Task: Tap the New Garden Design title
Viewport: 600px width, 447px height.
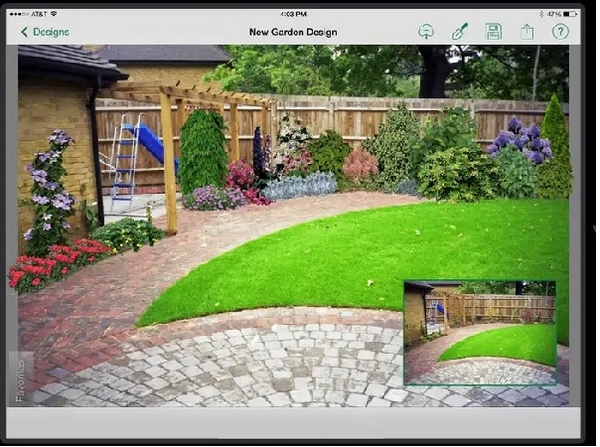Action: (293, 32)
